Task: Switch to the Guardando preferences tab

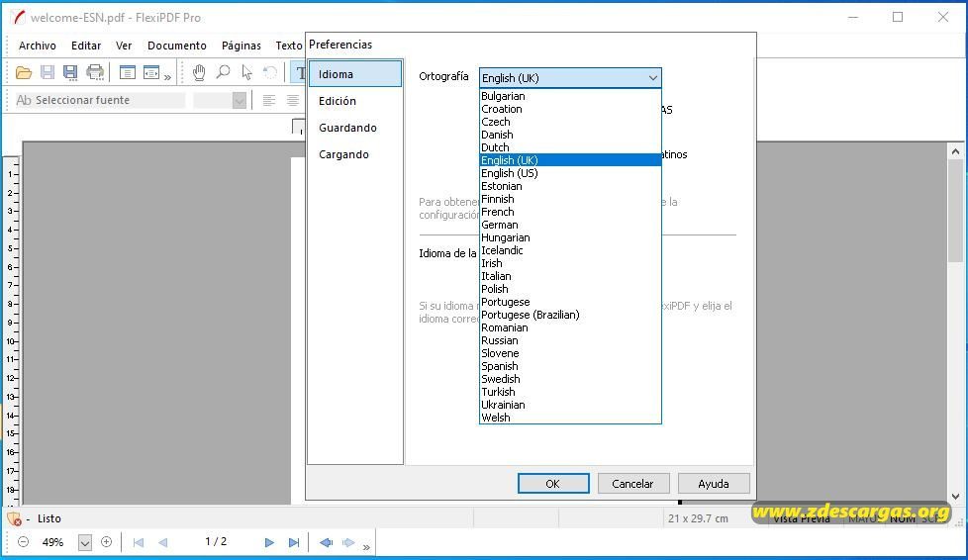Action: [x=355, y=128]
